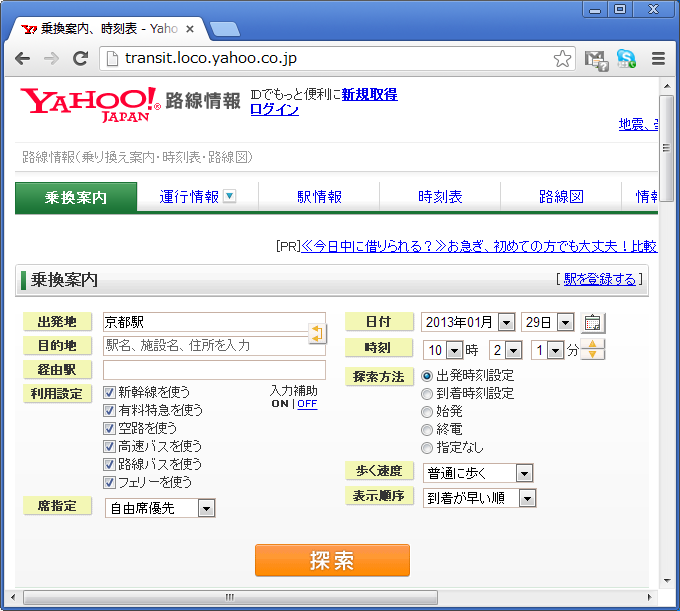680x611 pixels.
Task: Click the Yahoo! Japan logo
Action: click(90, 103)
